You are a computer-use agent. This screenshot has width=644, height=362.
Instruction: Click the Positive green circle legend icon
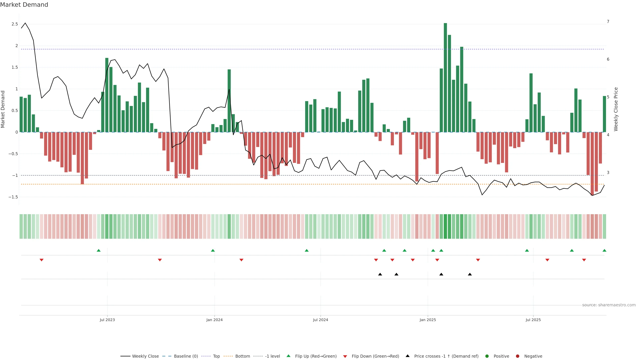coord(487,356)
